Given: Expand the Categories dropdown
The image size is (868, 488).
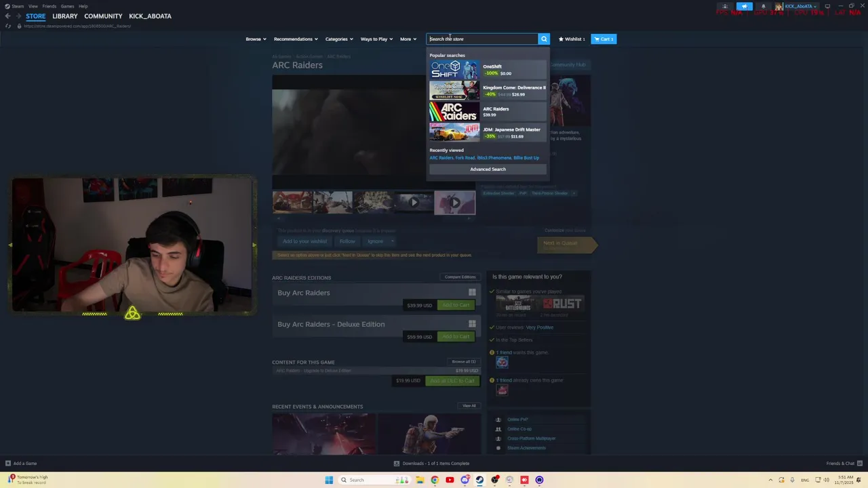Looking at the screenshot, I should [x=338, y=39].
